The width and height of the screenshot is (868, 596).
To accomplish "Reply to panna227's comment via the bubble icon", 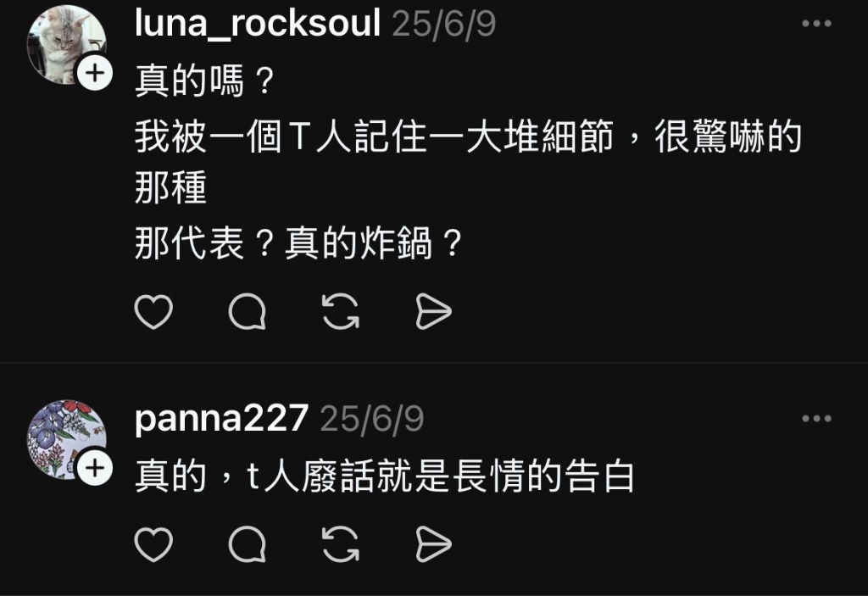I will tap(248, 544).
